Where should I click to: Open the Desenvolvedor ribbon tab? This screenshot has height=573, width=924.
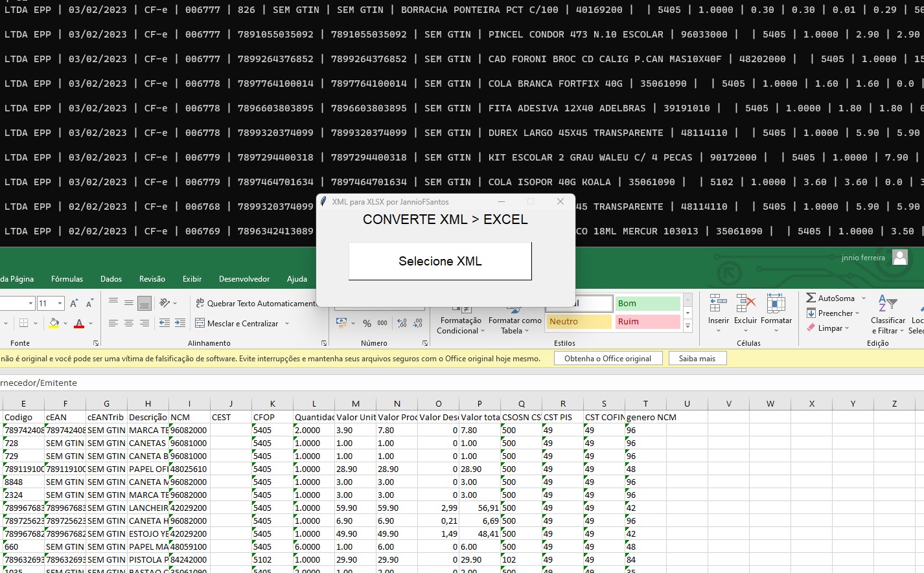click(x=244, y=279)
